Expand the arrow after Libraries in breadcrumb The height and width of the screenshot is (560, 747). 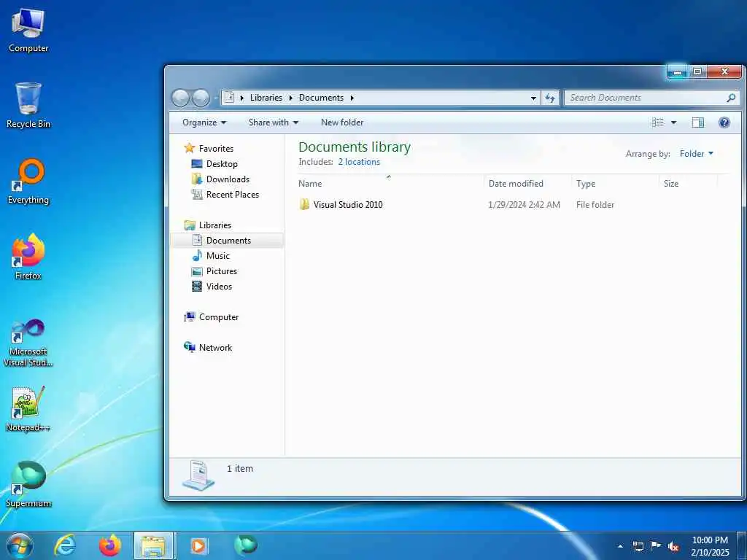click(x=290, y=98)
